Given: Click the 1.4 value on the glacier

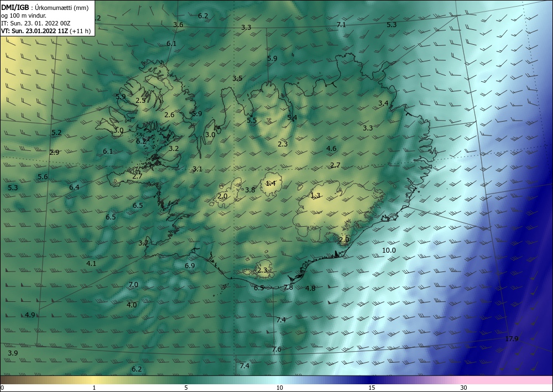Looking at the screenshot, I should click(270, 183).
